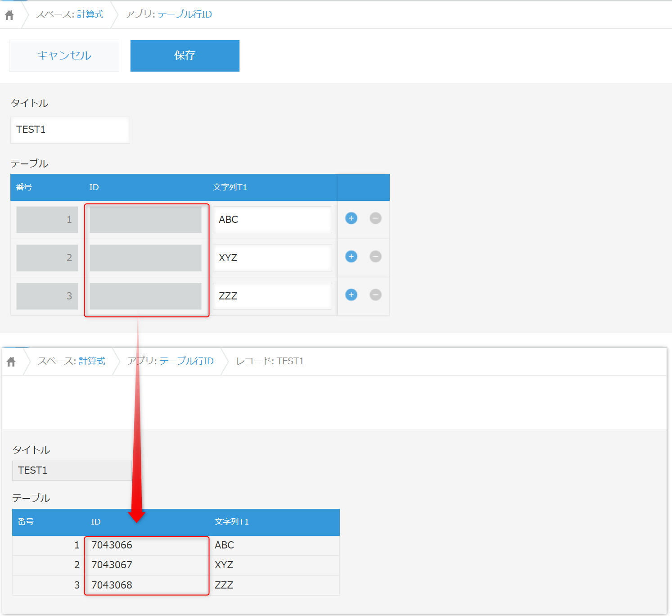Remove the XYZ table row
This screenshot has height=616, width=672.
click(375, 257)
